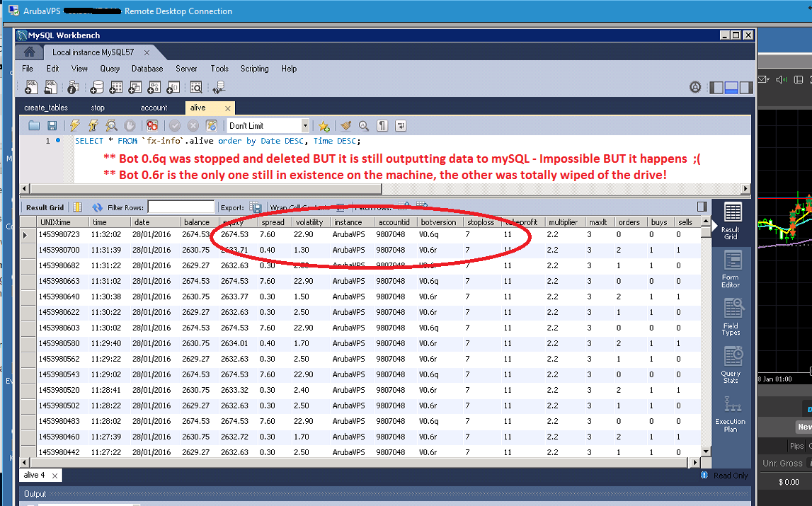Click the Workbench preferences gear icon
Image resolution: width=812 pixels, height=506 pixels.
[695, 87]
